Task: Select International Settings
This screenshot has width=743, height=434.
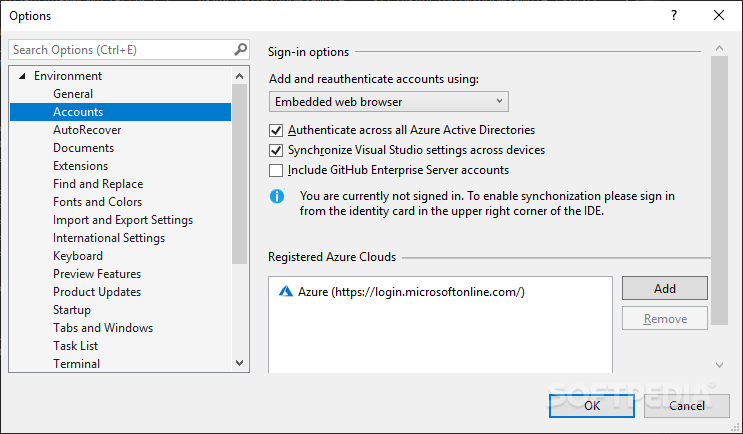Action: tap(109, 238)
